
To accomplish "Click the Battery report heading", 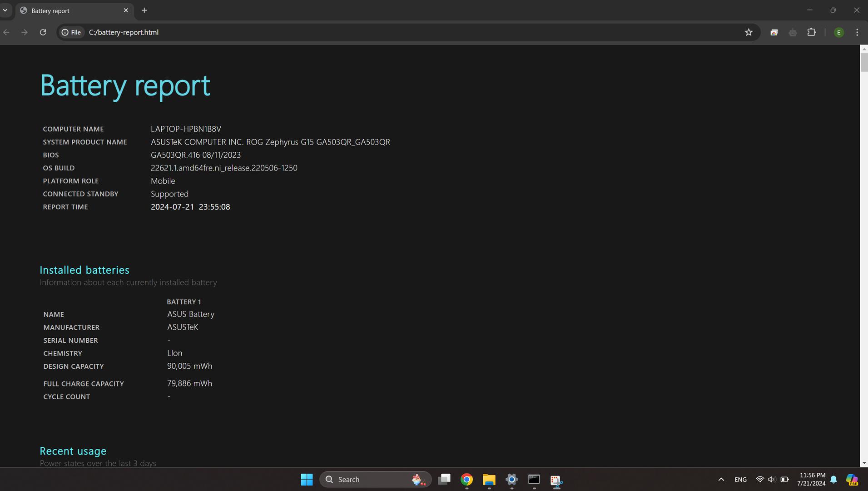I will [x=125, y=85].
